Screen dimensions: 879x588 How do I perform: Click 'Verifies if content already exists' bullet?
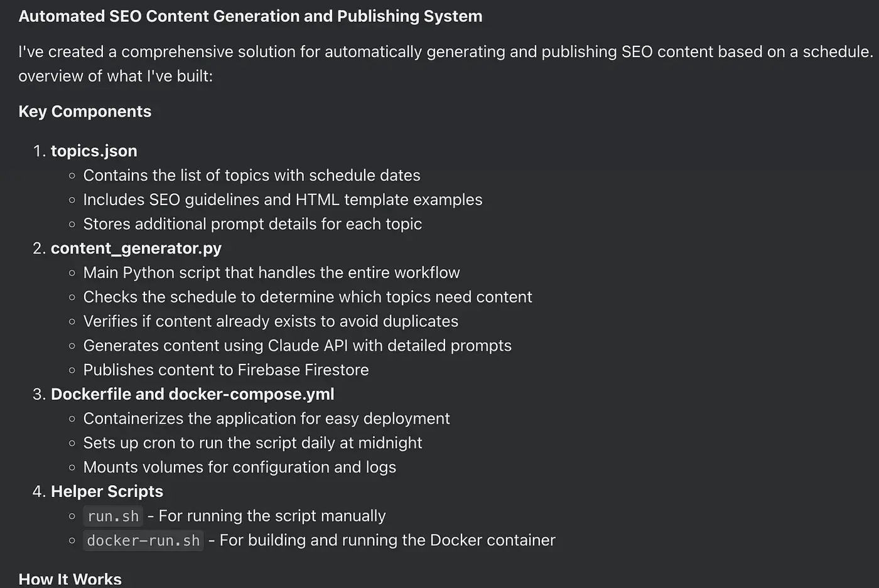tap(271, 321)
